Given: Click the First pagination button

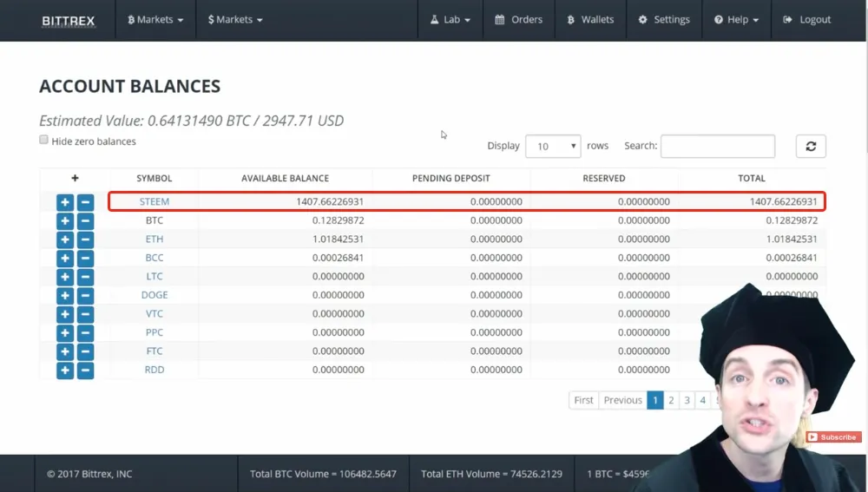Looking at the screenshot, I should (x=583, y=400).
